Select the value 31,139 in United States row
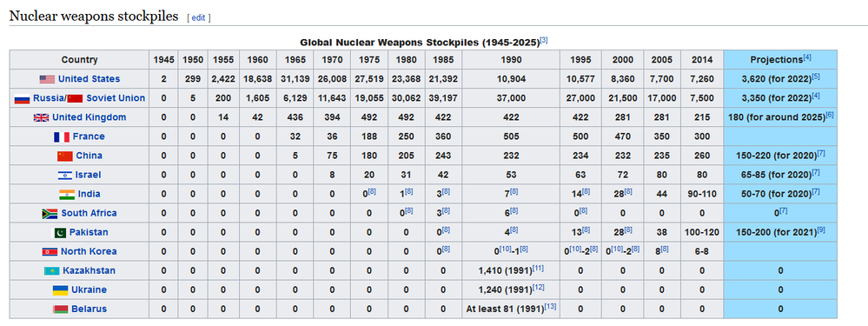 pos(295,79)
